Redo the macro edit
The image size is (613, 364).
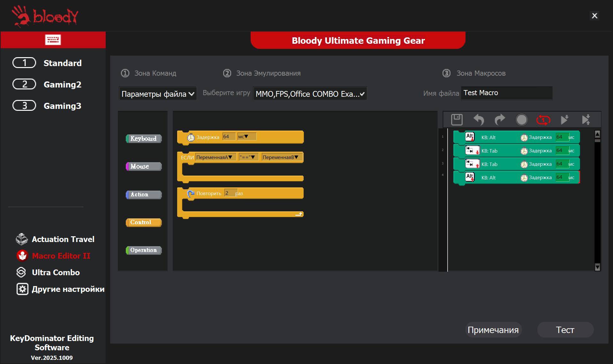[x=500, y=120]
